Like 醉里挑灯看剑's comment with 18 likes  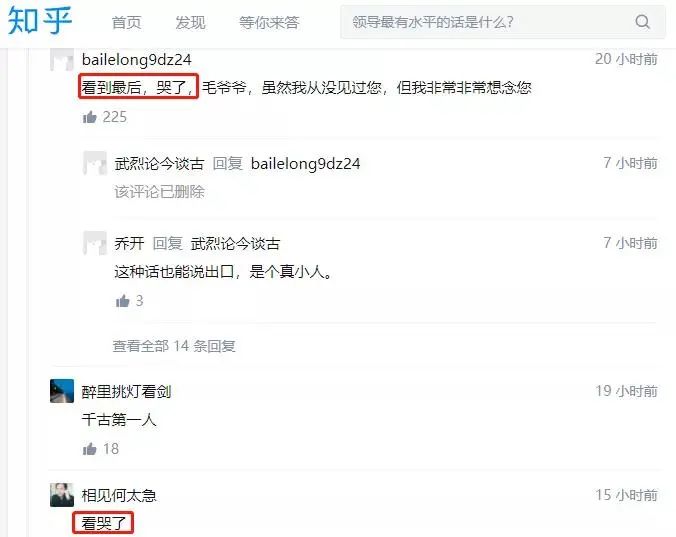(90, 449)
